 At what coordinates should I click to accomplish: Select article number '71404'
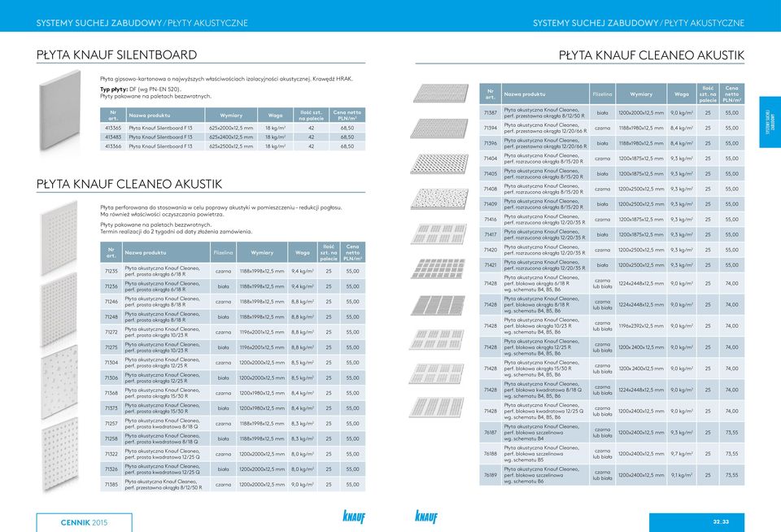pyautogui.click(x=490, y=159)
